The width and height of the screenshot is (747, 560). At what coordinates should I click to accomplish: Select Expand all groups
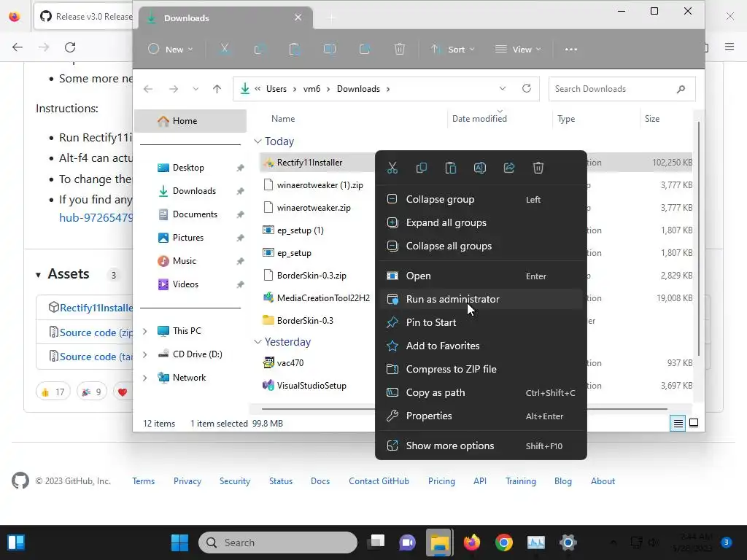(x=481, y=222)
